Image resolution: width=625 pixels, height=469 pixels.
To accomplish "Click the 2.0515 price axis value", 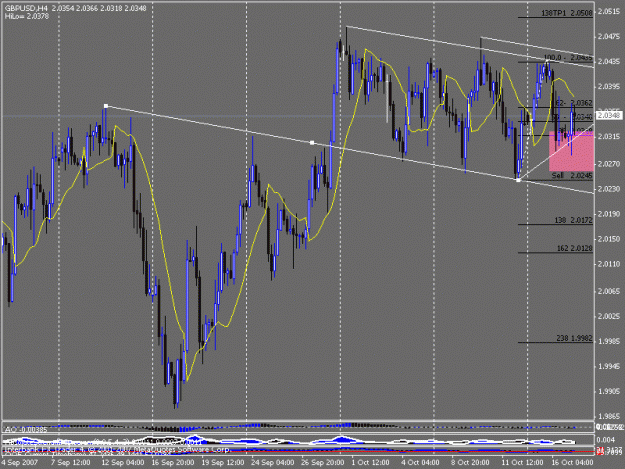I will pyautogui.click(x=609, y=12).
